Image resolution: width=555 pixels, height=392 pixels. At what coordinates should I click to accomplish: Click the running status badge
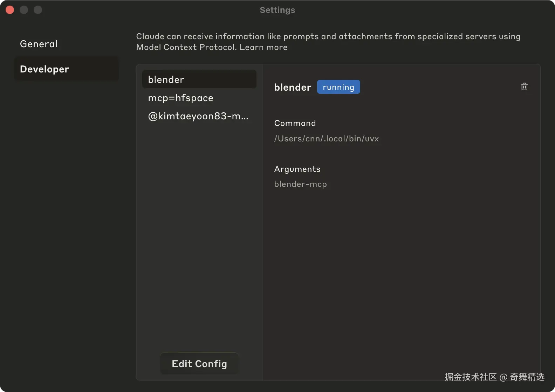coord(338,87)
